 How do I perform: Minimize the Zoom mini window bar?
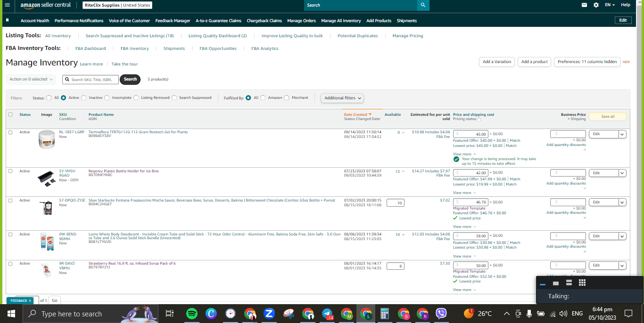click(x=543, y=284)
